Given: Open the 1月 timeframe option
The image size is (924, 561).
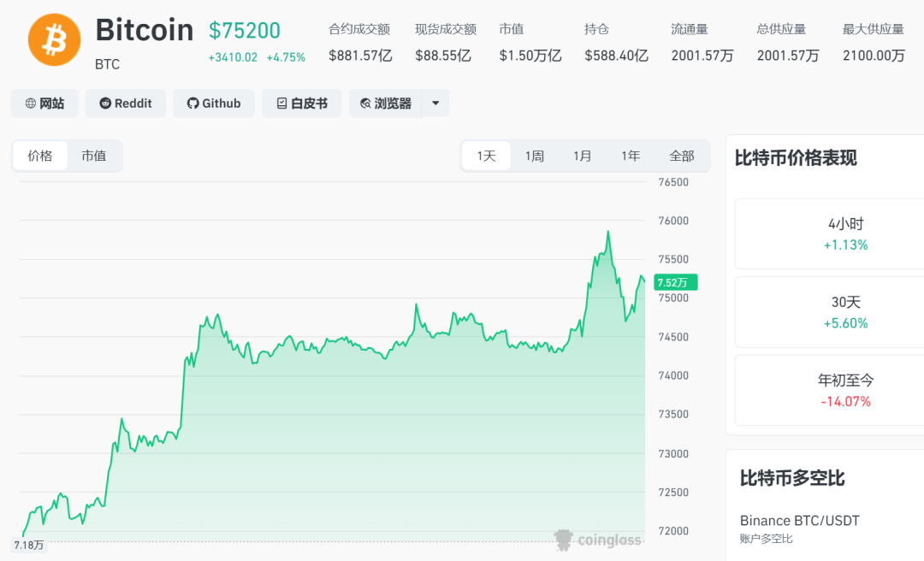Looking at the screenshot, I should (x=582, y=156).
